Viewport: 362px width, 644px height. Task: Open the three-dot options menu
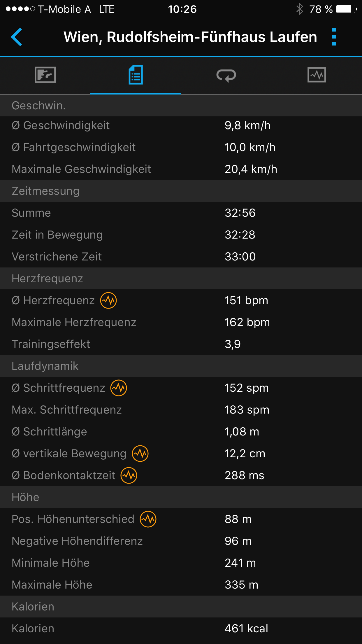[x=334, y=37]
